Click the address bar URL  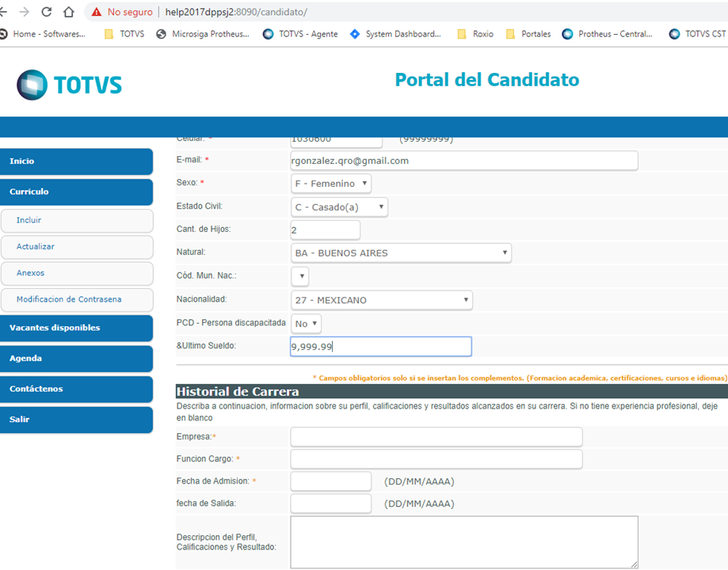tap(236, 12)
